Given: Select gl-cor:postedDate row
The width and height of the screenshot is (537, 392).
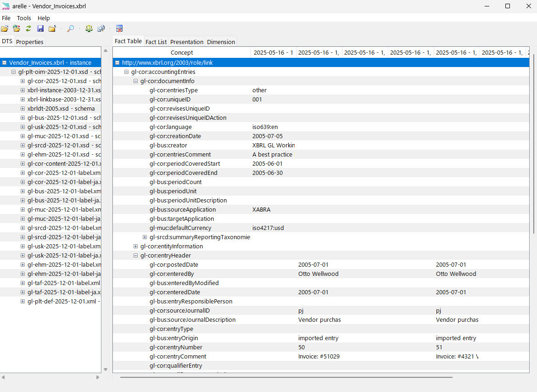Looking at the screenshot, I should click(321, 265).
